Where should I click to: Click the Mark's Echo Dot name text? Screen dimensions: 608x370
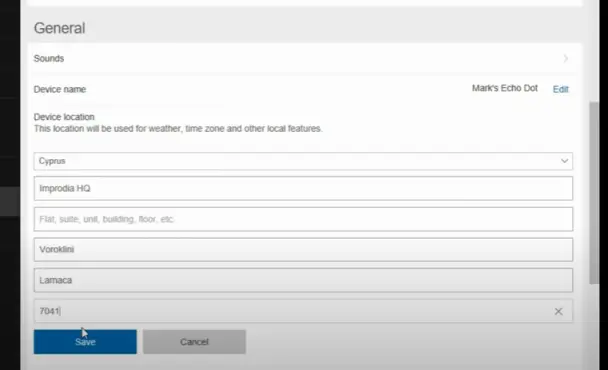point(504,88)
